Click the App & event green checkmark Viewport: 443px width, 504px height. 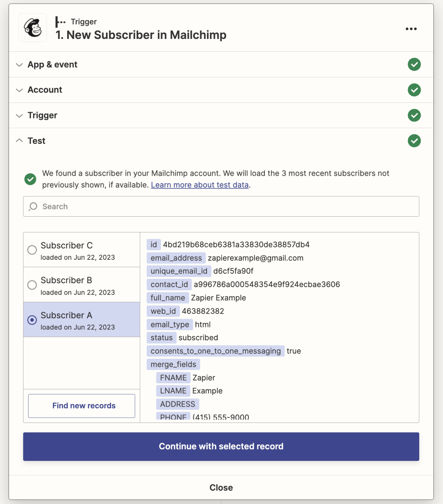coord(414,65)
